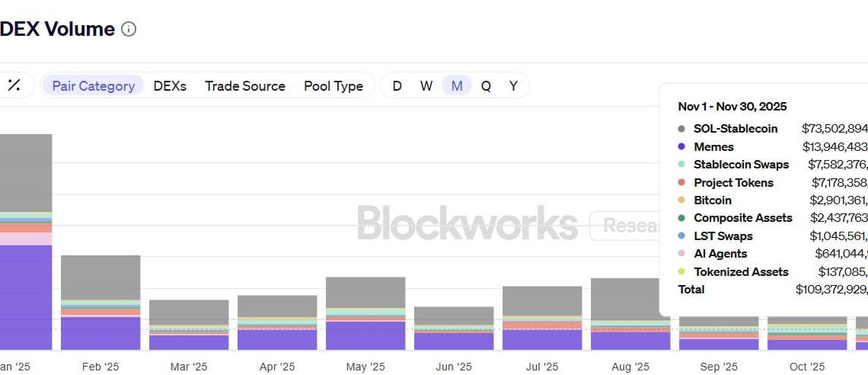Switch the timeframe to weekly (W)
Screen dimensions: 868x375
pos(426,86)
